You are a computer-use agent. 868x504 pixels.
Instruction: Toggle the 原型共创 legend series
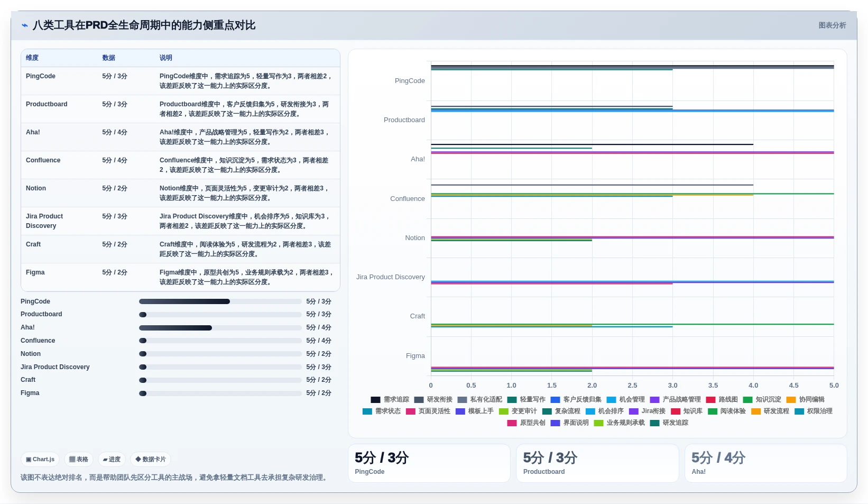coord(527,423)
